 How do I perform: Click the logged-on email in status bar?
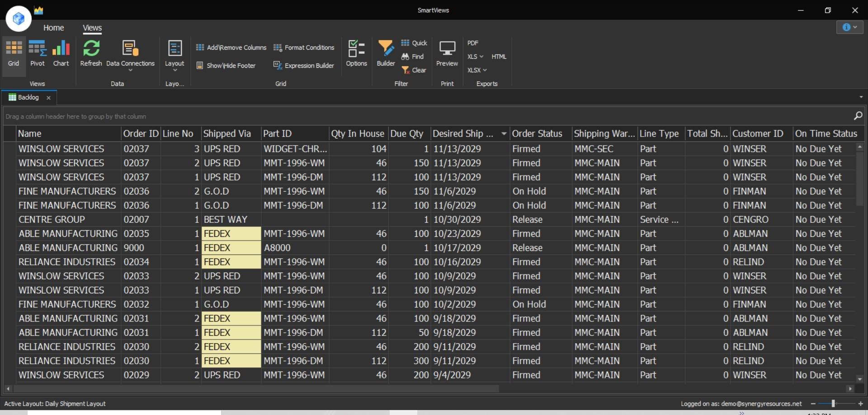point(761,404)
